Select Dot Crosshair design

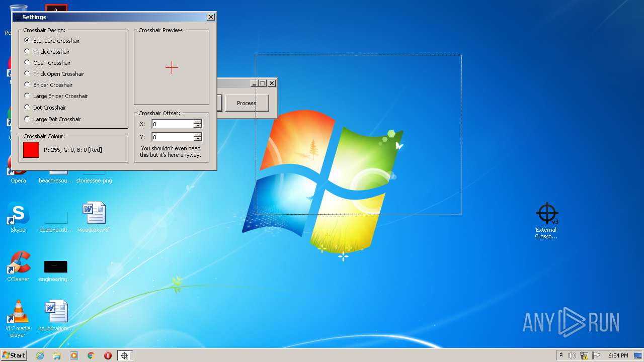(45, 108)
